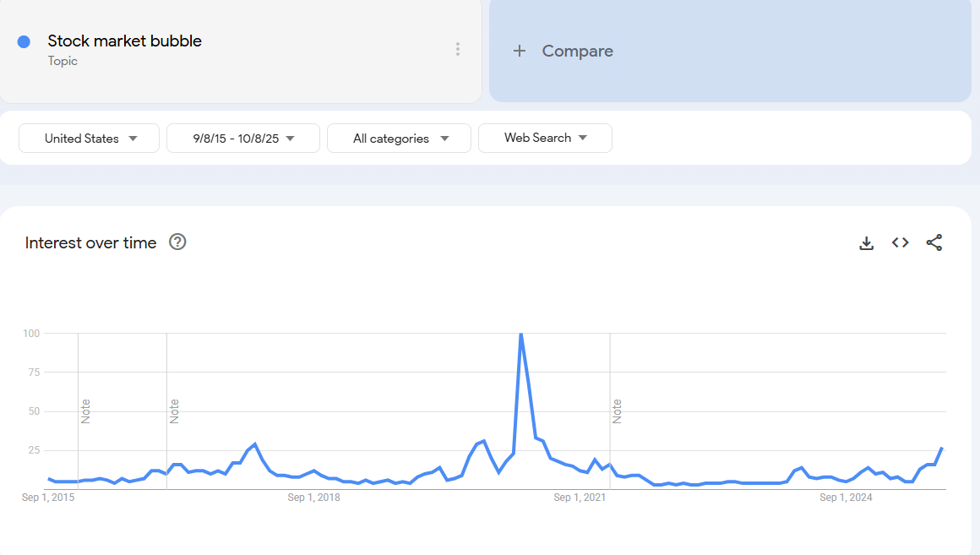Open the United States region dropdown
Screen dimensions: 980x555
tap(90, 139)
